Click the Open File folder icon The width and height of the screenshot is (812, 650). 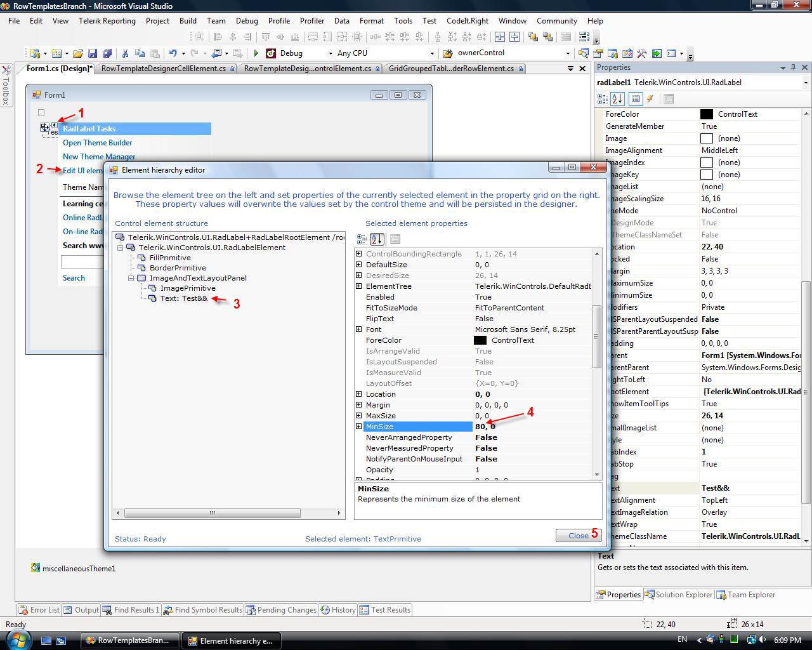[77, 53]
